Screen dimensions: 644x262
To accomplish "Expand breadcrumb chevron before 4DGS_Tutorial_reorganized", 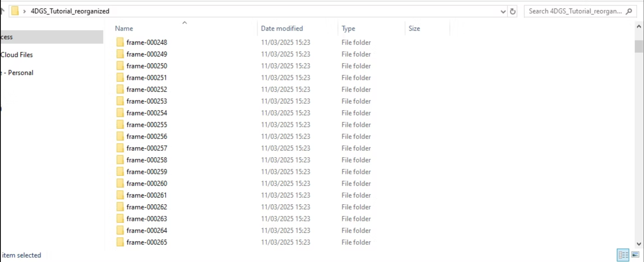I will pos(25,11).
